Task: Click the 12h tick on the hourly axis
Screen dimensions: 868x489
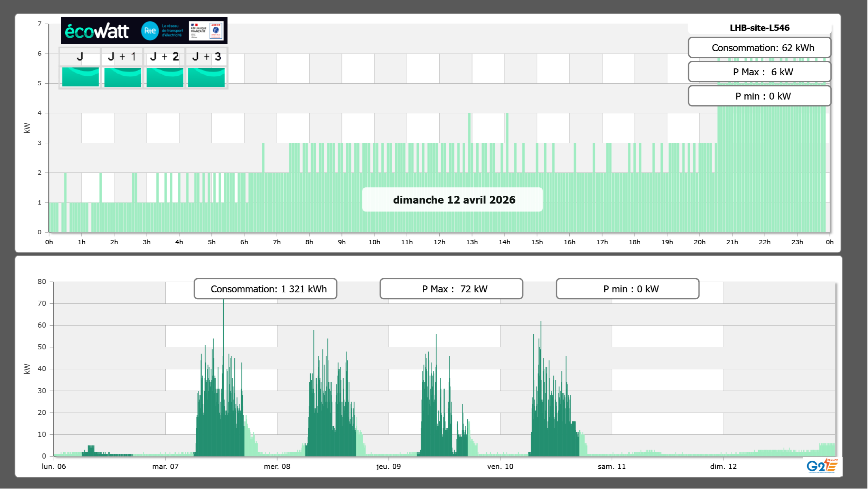Action: (439, 242)
